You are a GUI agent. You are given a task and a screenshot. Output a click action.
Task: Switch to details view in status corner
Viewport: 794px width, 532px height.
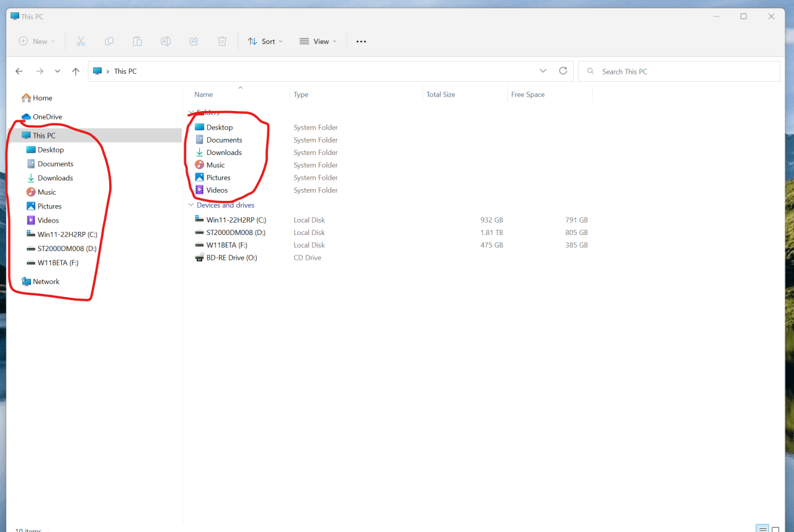762,529
